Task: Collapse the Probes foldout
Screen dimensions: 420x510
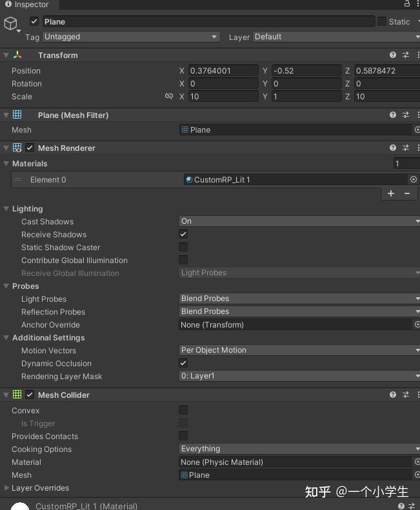Action: pyautogui.click(x=6, y=286)
